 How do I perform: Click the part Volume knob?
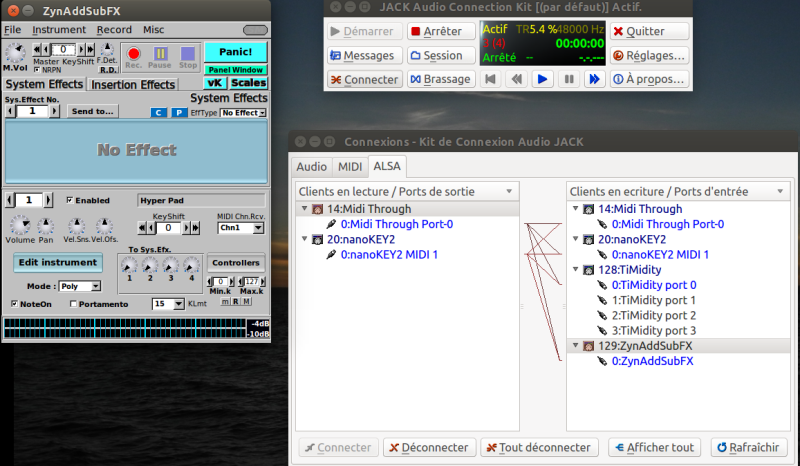(x=20, y=225)
